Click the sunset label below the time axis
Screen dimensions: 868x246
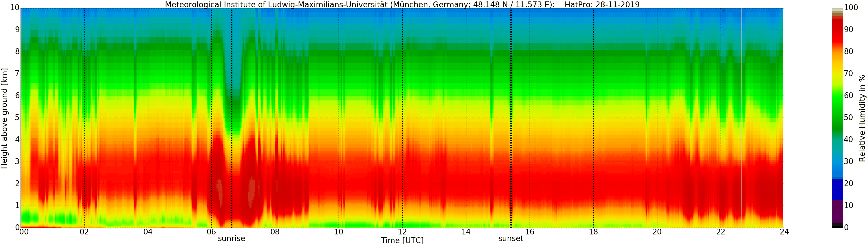[511, 238]
